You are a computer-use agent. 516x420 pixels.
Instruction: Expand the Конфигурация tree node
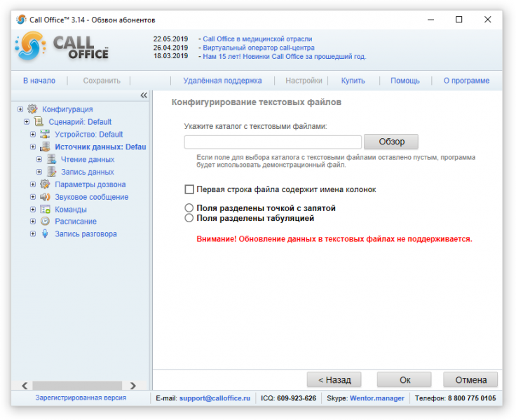point(20,109)
